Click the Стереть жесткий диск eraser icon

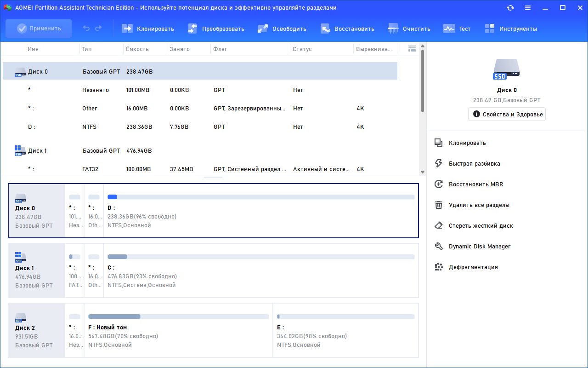pyautogui.click(x=438, y=226)
